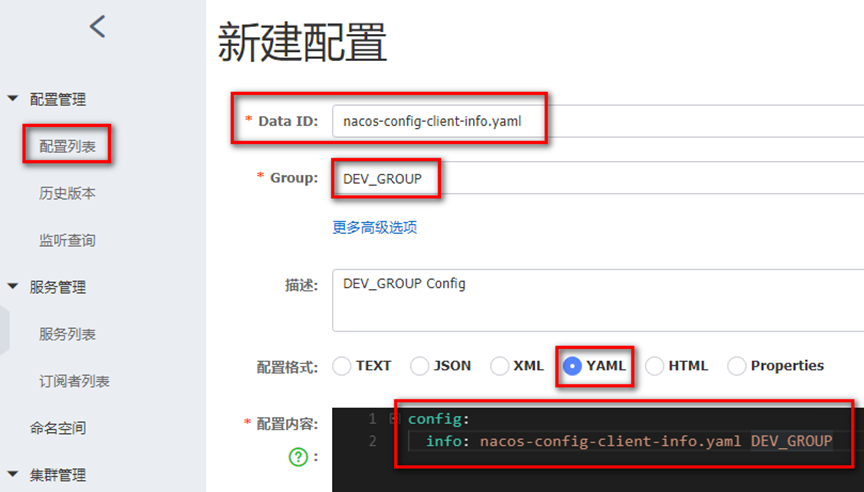The width and height of the screenshot is (864, 492).
Task: Collapse the 配置管理 menu section
Action: 13,99
